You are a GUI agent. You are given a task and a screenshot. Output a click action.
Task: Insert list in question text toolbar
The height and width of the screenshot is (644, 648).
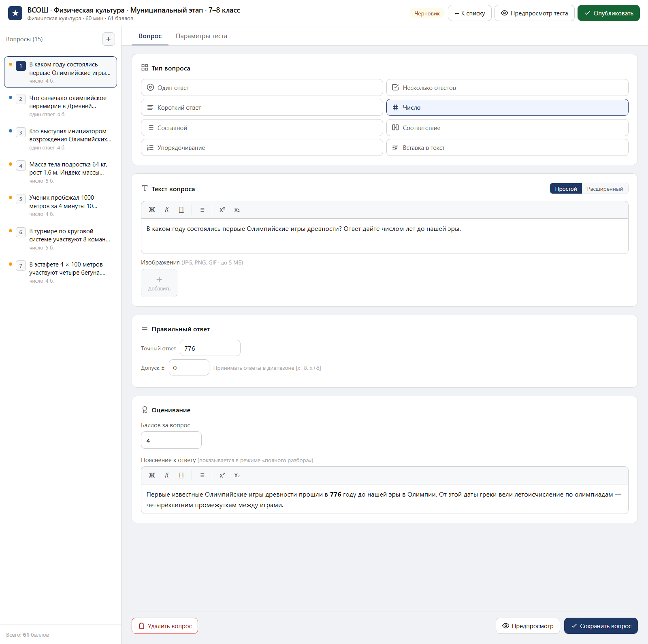tap(202, 210)
